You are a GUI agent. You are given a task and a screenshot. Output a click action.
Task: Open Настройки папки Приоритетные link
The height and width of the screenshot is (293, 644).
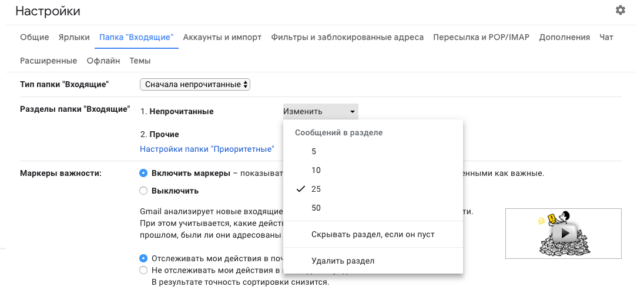click(x=207, y=149)
